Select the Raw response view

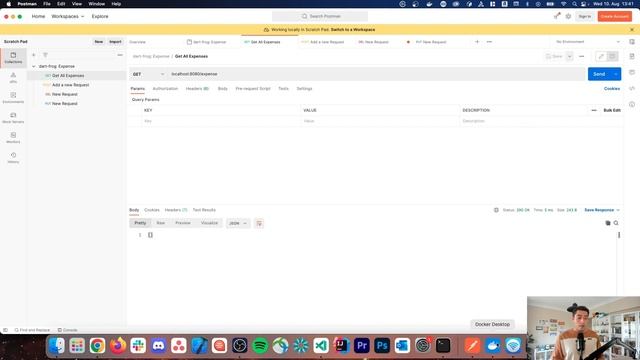pyautogui.click(x=160, y=223)
